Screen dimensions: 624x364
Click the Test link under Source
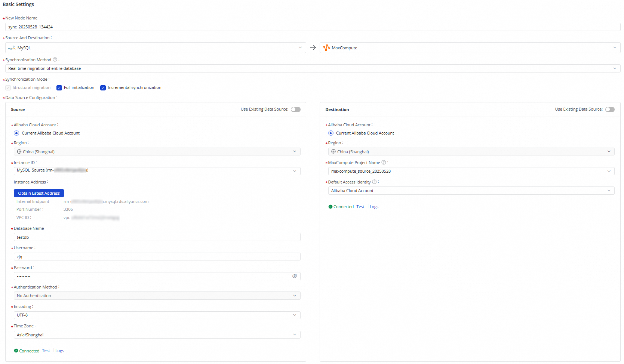(x=46, y=351)
